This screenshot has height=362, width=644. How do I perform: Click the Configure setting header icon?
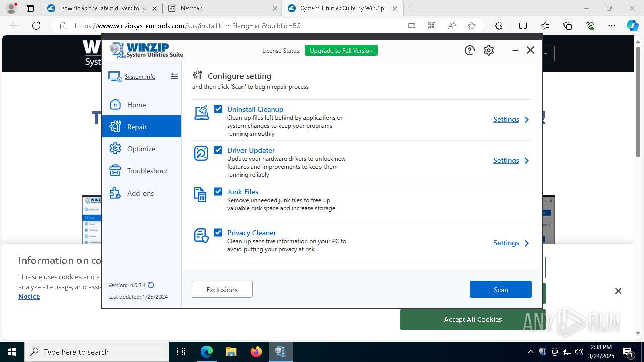coord(198,75)
